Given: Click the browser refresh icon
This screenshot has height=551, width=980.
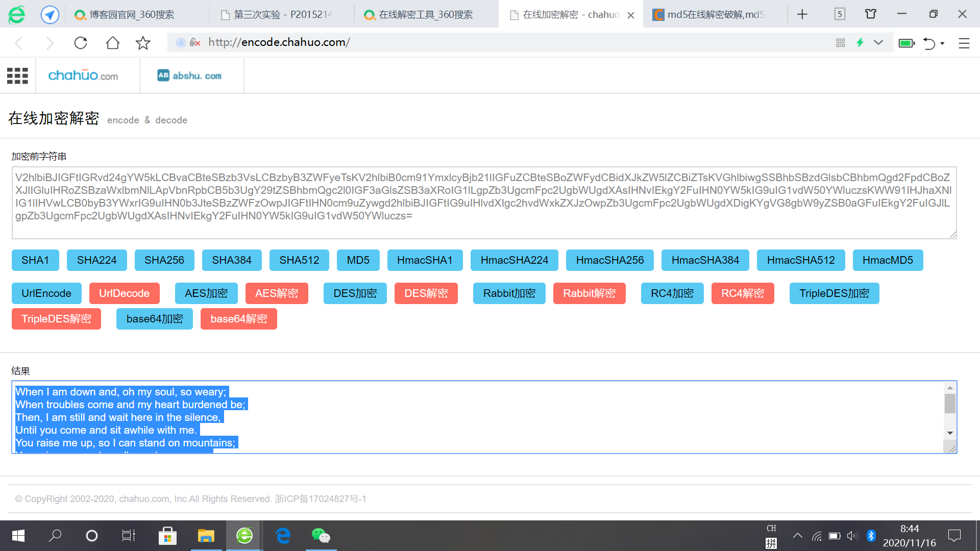Looking at the screenshot, I should pyautogui.click(x=81, y=43).
